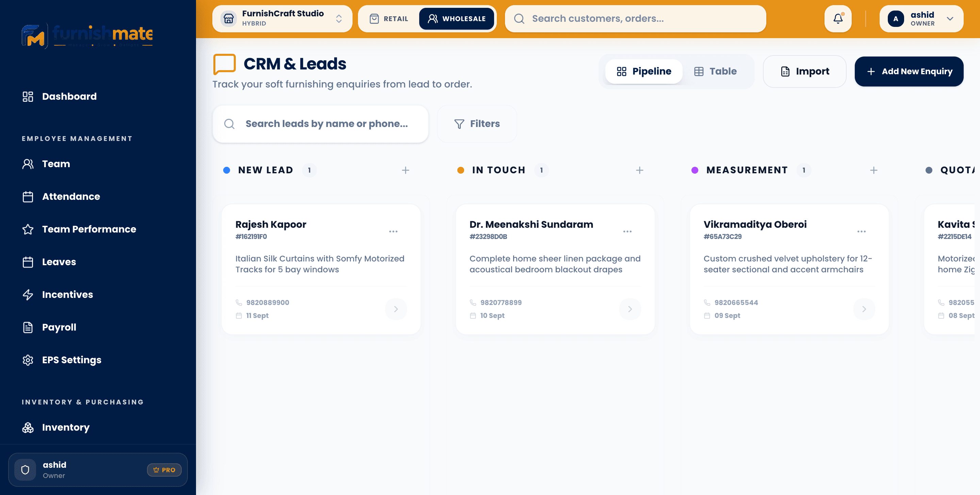The image size is (980, 495).
Task: Open the Filters panel
Action: [x=477, y=124]
